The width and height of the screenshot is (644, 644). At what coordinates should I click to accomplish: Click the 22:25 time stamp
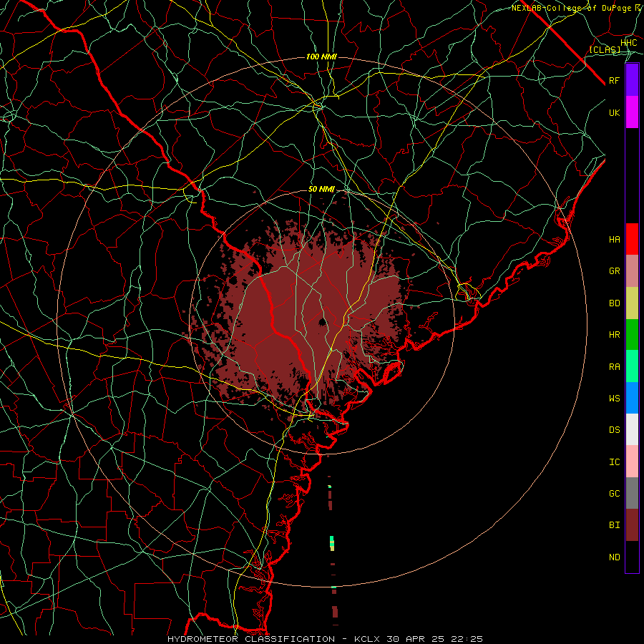466,639
